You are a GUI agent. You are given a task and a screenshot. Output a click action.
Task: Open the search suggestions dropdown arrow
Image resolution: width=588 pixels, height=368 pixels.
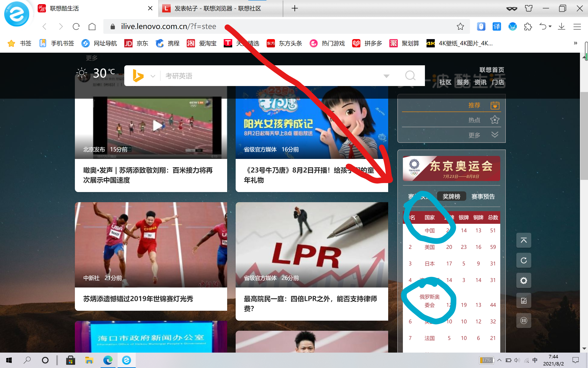[x=386, y=76]
